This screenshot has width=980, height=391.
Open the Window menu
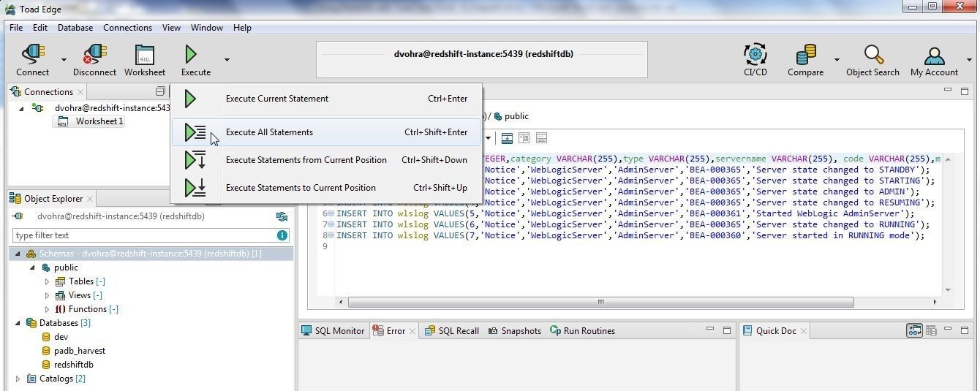[207, 28]
